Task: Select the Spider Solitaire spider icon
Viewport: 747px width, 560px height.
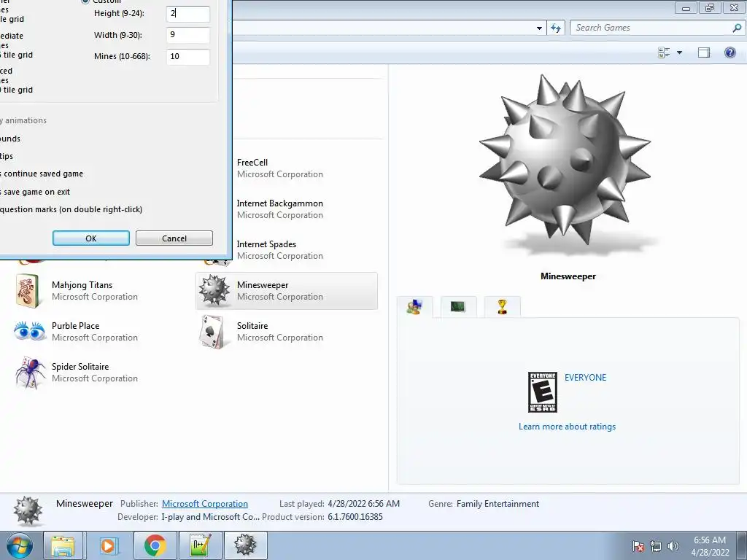Action: click(30, 373)
